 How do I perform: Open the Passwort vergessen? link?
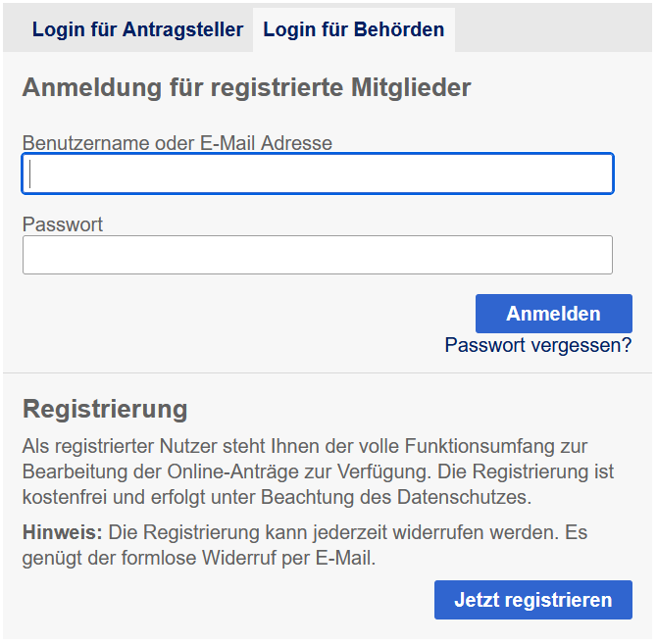click(537, 345)
